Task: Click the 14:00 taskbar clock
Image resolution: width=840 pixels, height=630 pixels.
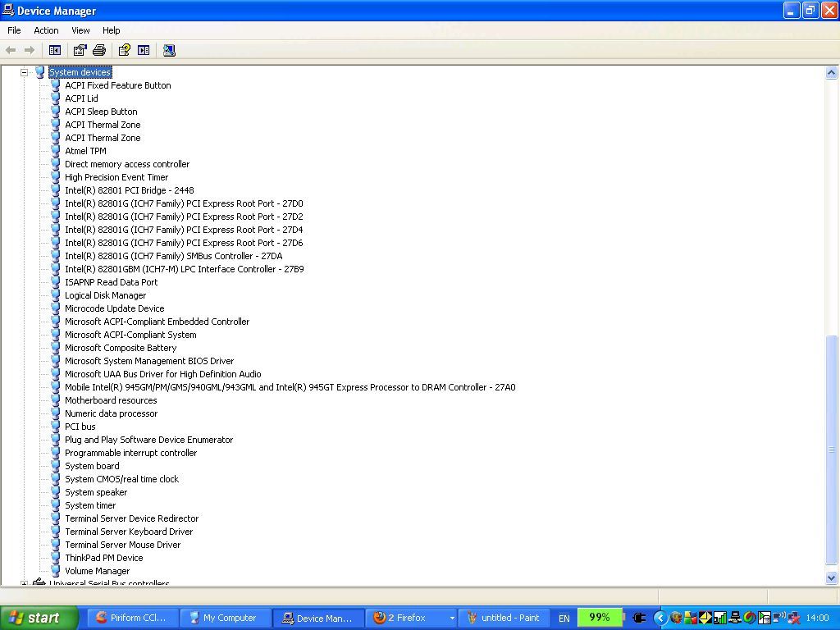Action: coord(818,618)
